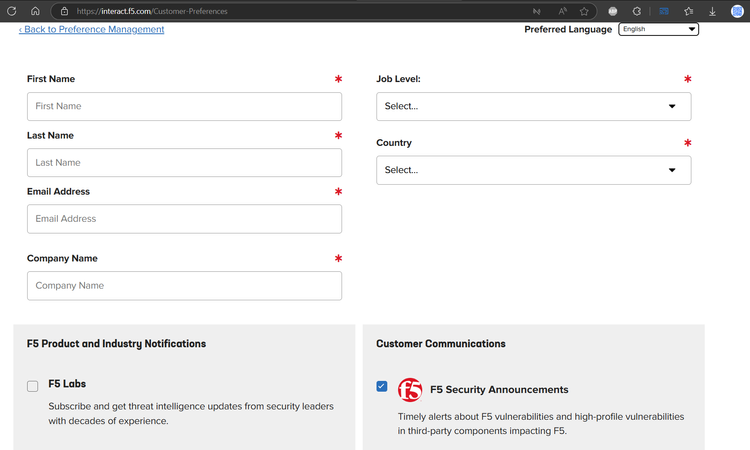750x450 pixels.
Task: Check the F5 Labs checkbox
Action: point(33,386)
